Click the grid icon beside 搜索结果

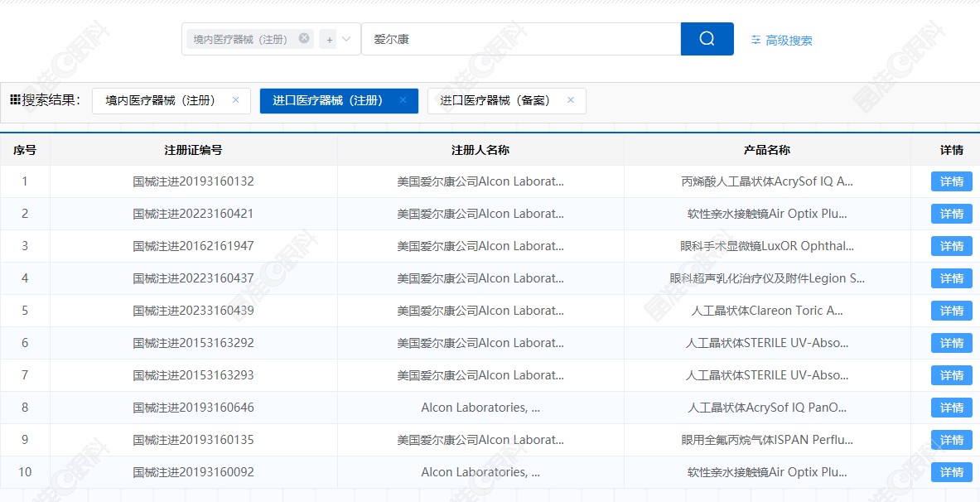tap(16, 100)
